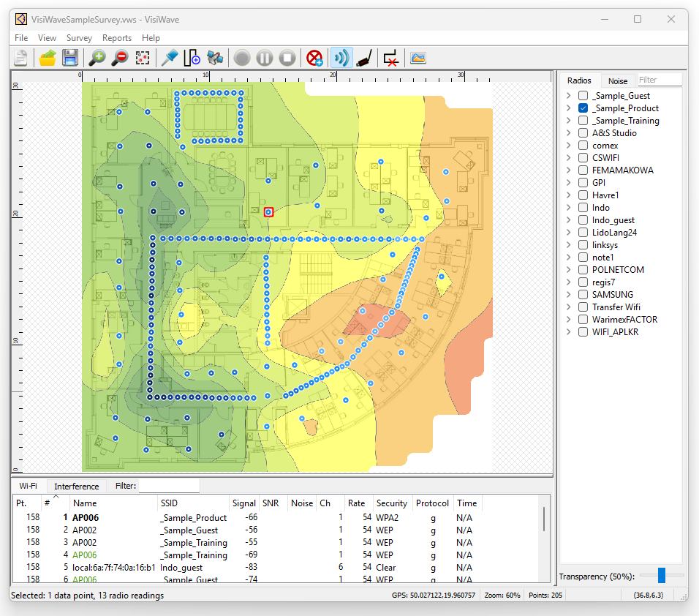Click the pause capture icon

[264, 57]
